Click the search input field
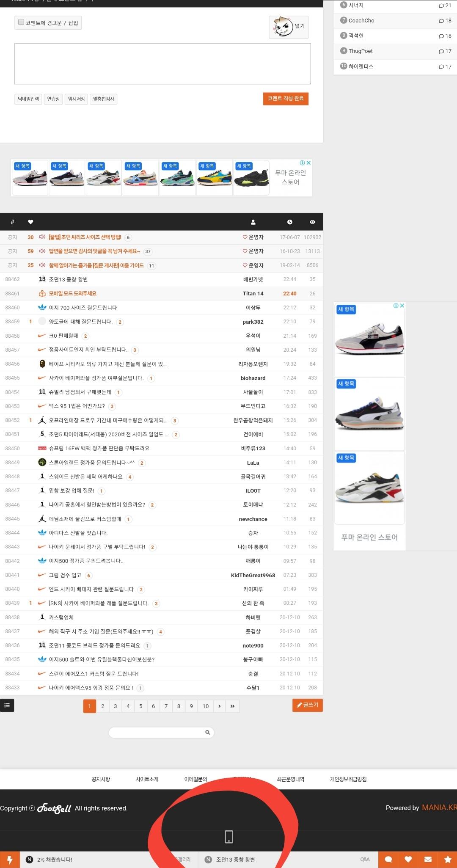 (161, 732)
